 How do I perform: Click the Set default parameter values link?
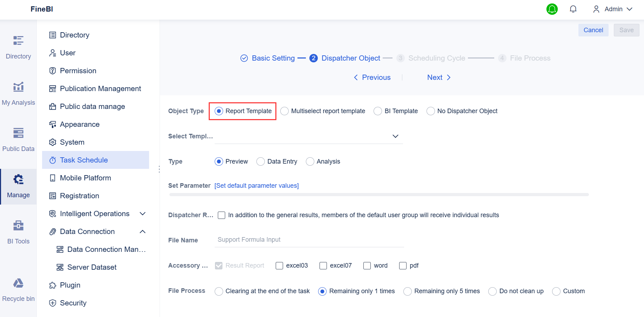pyautogui.click(x=256, y=185)
